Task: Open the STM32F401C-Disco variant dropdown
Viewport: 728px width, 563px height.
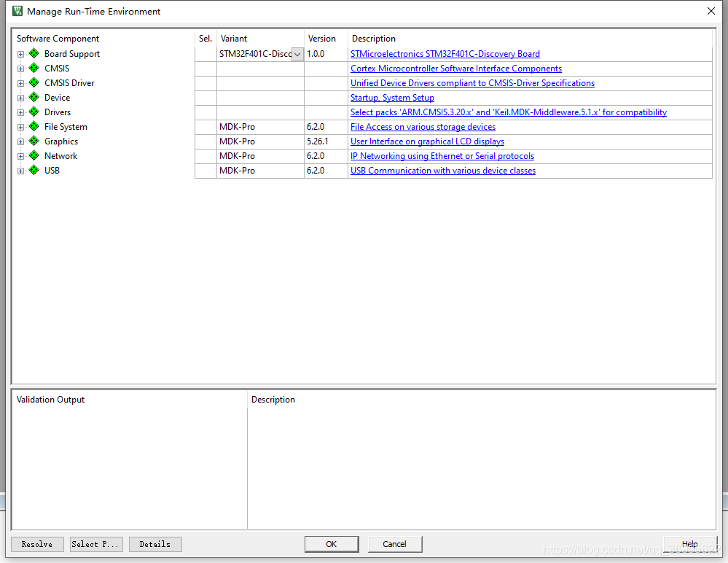Action: (x=297, y=54)
